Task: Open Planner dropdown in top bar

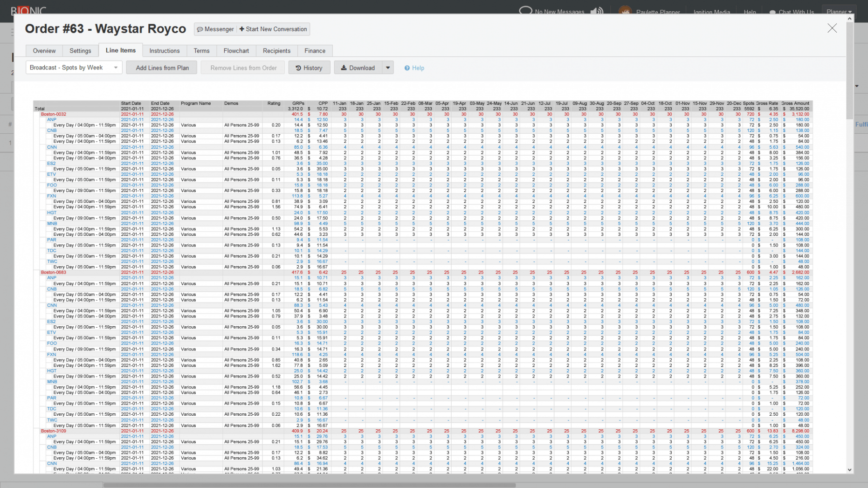Action: [x=839, y=12]
